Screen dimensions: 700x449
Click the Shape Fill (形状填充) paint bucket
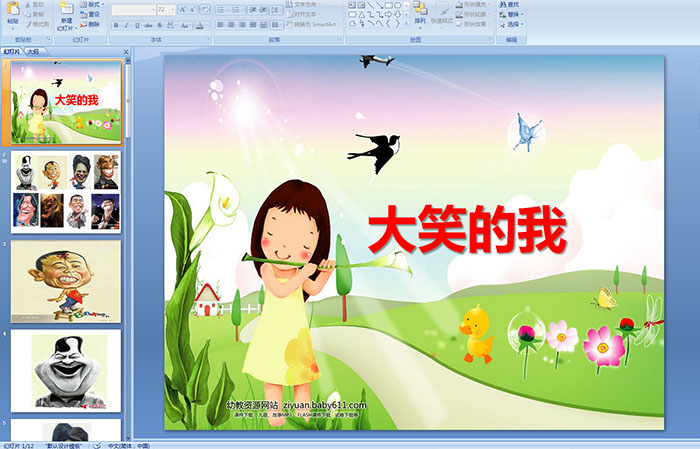(x=459, y=4)
